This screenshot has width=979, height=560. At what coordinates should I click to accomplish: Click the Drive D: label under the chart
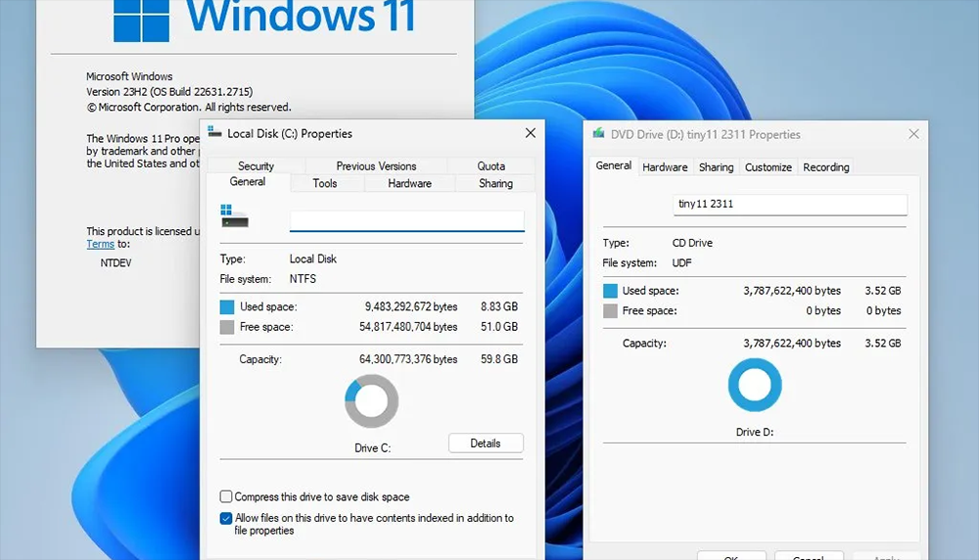click(754, 432)
